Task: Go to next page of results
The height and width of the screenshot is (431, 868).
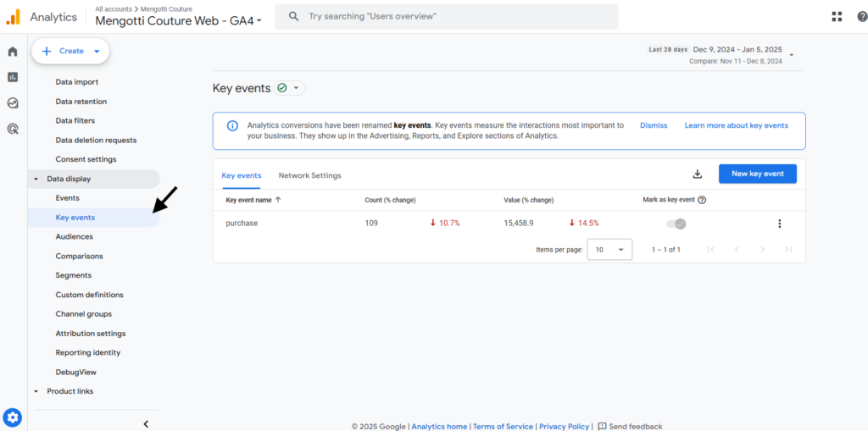Action: [762, 250]
